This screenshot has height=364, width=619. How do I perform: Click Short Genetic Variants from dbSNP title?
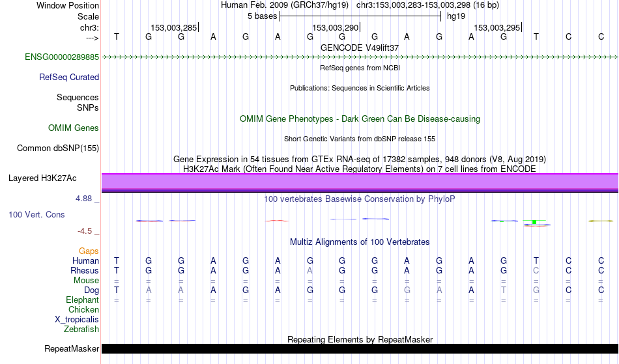point(360,139)
